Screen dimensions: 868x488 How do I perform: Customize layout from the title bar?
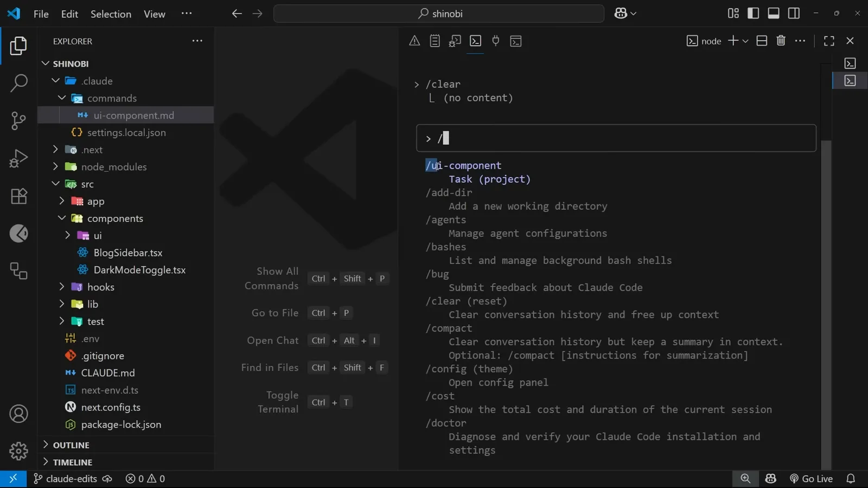click(733, 14)
